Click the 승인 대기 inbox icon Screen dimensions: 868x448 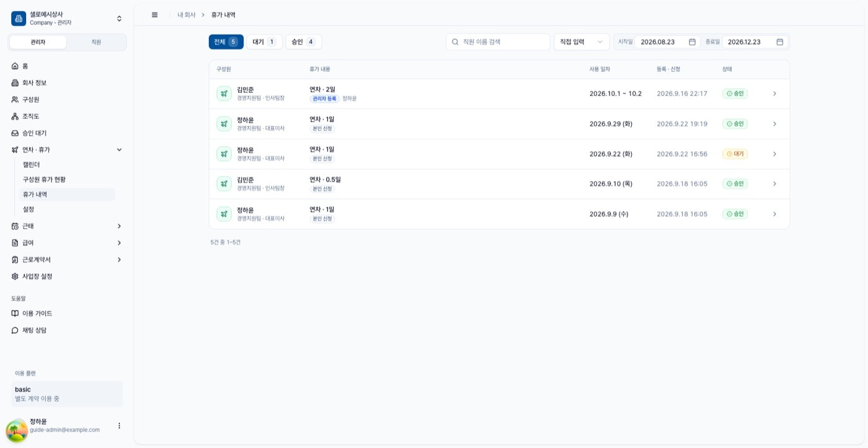pyautogui.click(x=15, y=133)
